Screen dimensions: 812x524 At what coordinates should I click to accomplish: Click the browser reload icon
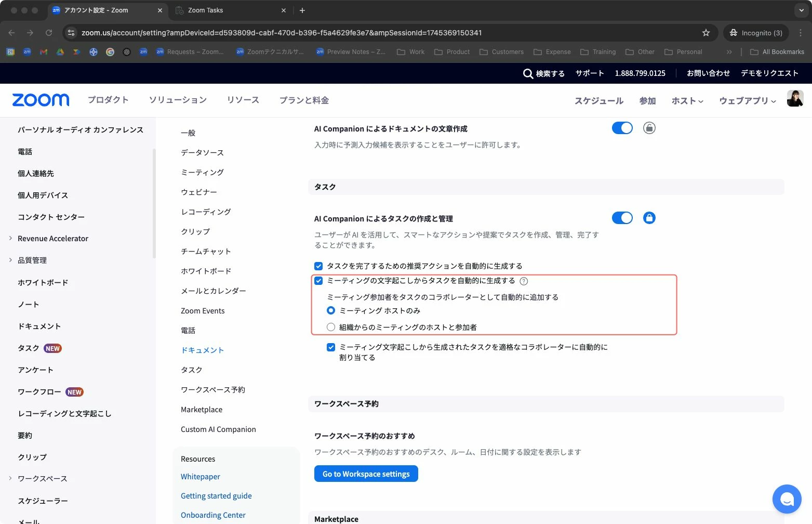pos(49,33)
